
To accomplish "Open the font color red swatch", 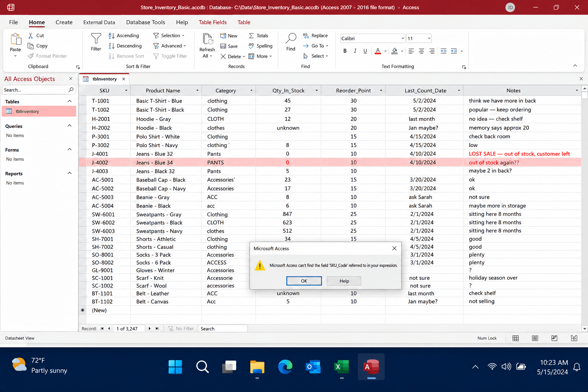I will [x=378, y=51].
